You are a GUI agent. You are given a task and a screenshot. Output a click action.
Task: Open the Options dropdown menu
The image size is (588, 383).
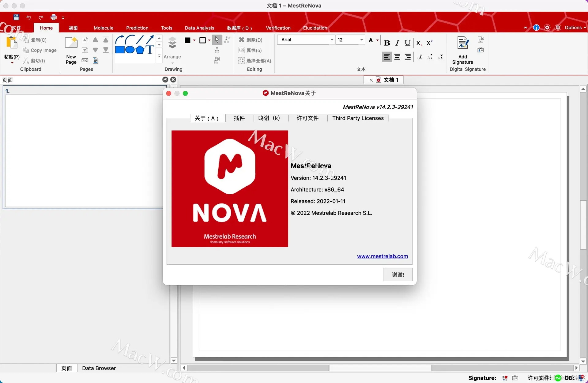click(575, 28)
